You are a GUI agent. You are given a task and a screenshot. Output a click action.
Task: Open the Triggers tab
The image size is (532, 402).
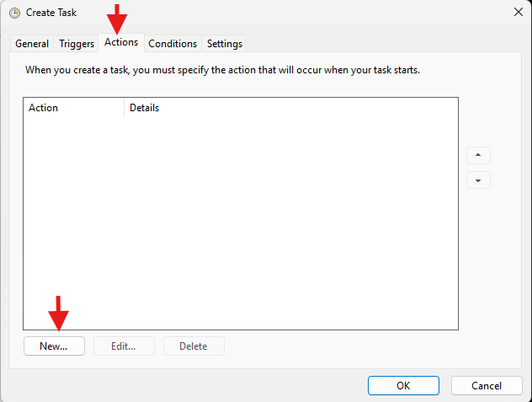pyautogui.click(x=77, y=44)
